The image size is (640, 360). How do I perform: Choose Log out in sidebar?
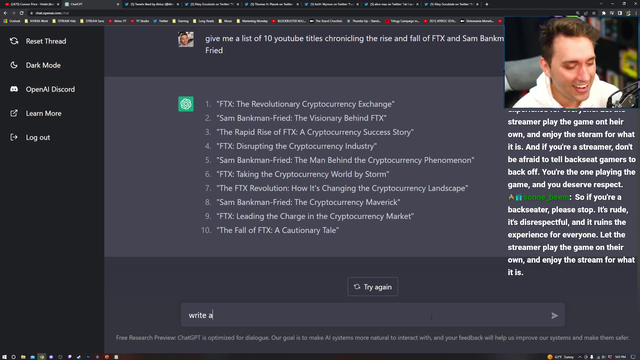click(x=38, y=137)
